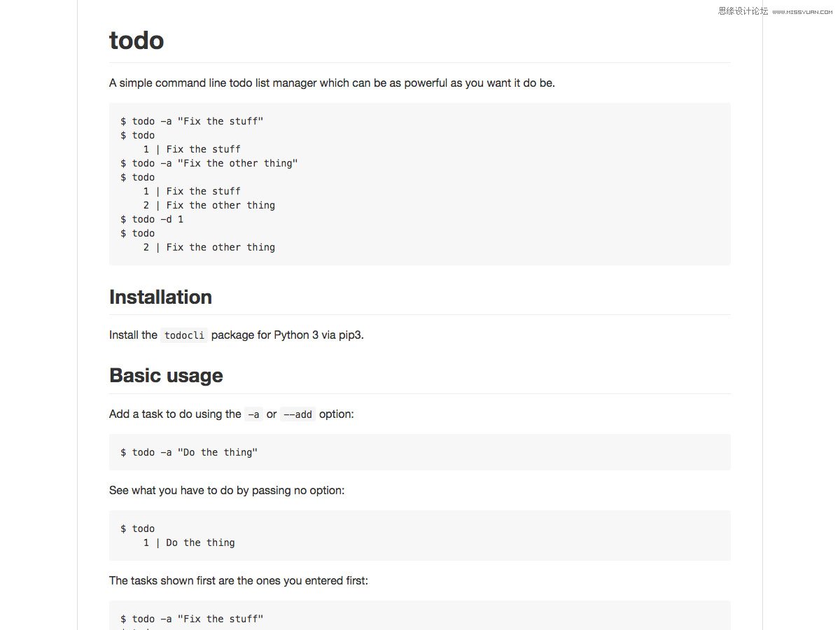The width and height of the screenshot is (840, 630).
Task: Click the sentence about tasks shown first
Action: click(239, 581)
